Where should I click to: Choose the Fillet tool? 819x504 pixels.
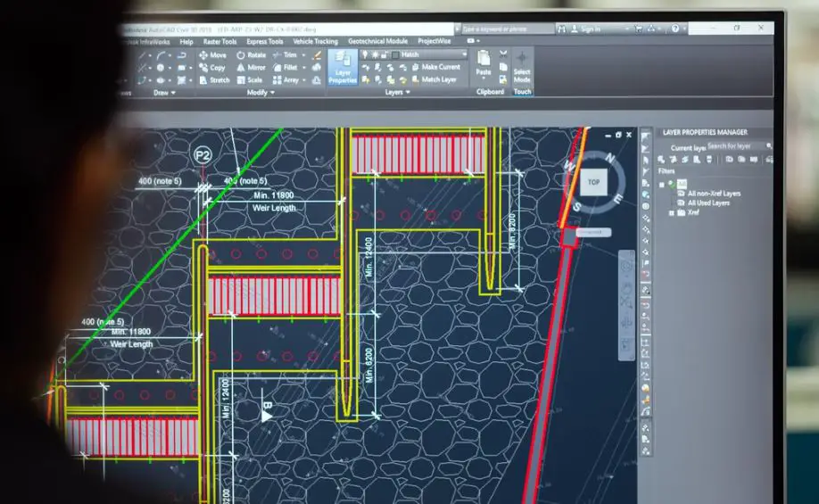click(x=285, y=68)
